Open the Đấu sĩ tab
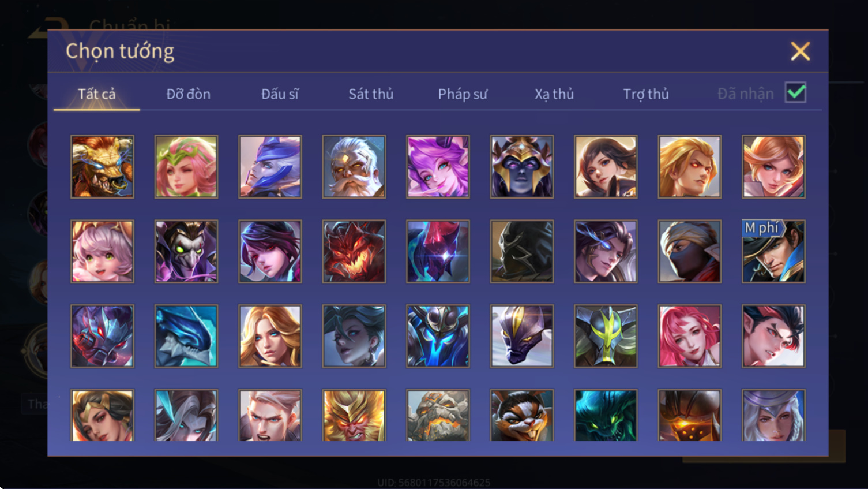The height and width of the screenshot is (489, 868). pyautogui.click(x=280, y=94)
